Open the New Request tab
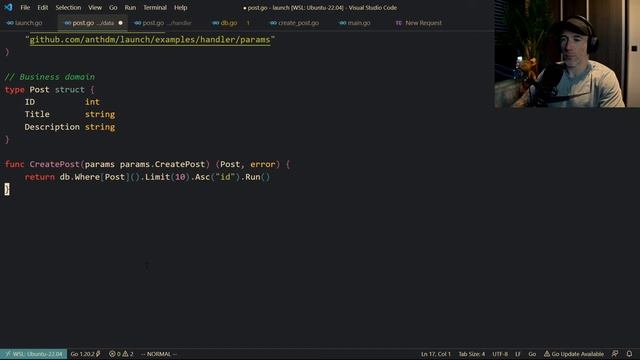Viewport: 640px width, 360px height. [423, 23]
